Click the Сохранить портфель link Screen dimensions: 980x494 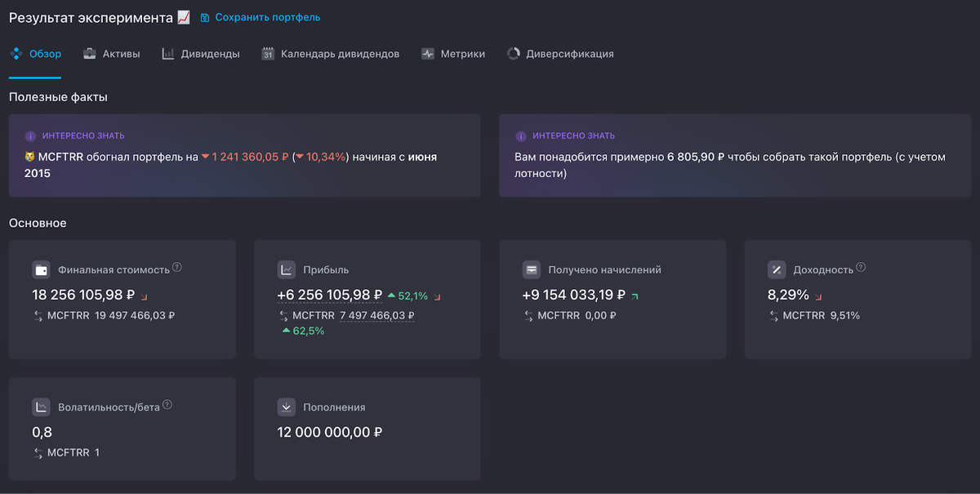[267, 17]
